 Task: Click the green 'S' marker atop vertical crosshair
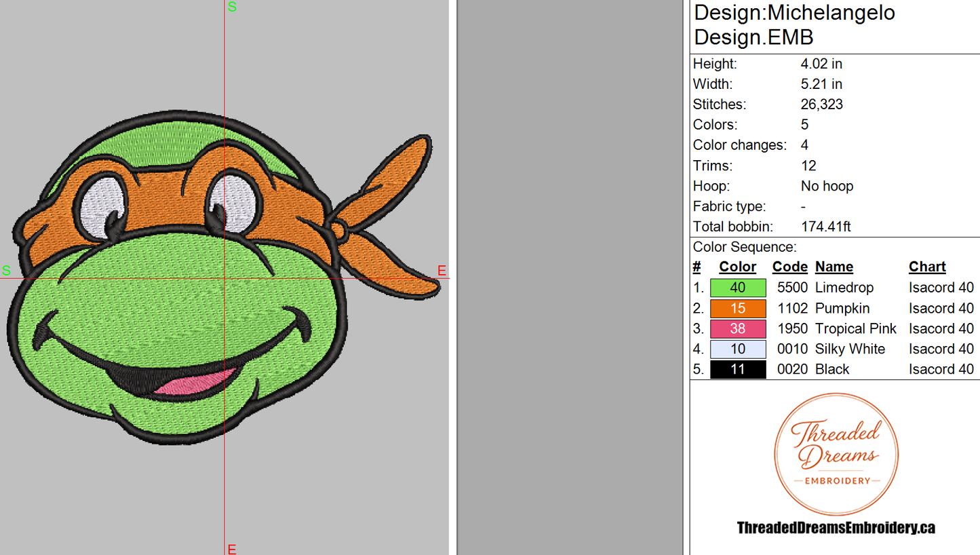pos(232,7)
